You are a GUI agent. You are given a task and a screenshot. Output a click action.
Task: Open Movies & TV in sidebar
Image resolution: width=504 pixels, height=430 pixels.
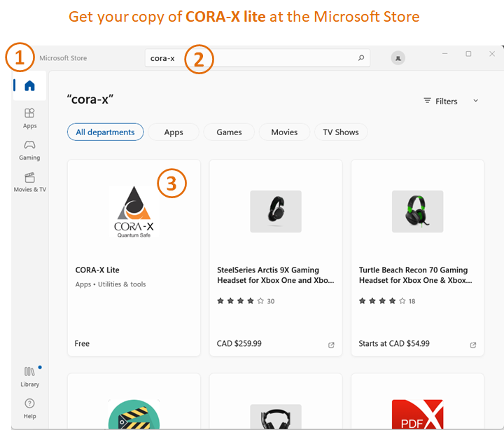coord(29,182)
